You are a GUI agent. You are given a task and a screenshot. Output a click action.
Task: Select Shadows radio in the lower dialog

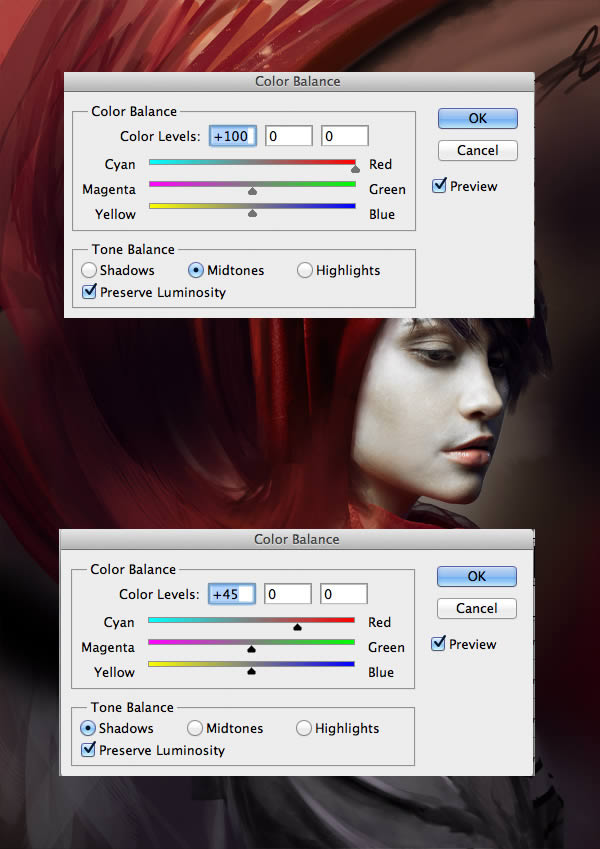[88, 728]
